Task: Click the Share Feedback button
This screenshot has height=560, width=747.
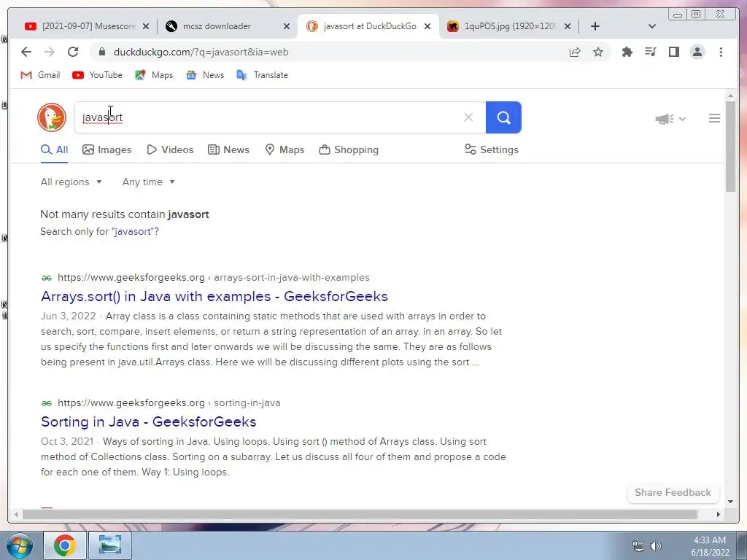Action: tap(673, 492)
